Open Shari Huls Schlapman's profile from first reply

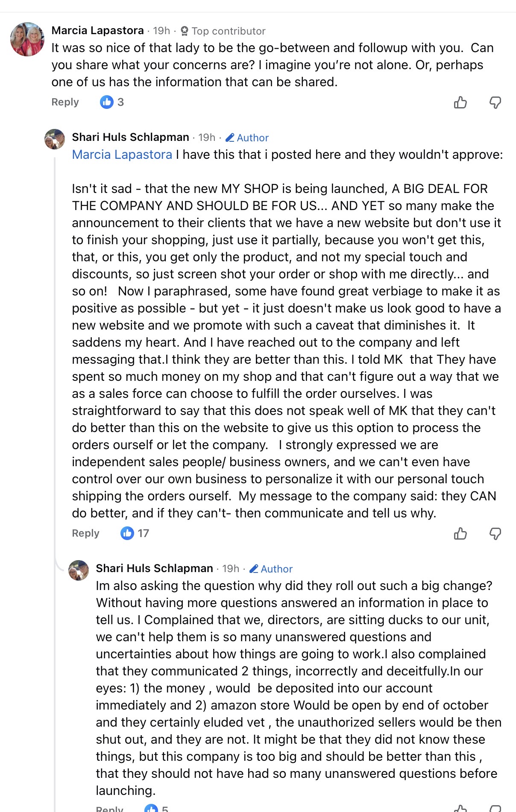tap(130, 137)
